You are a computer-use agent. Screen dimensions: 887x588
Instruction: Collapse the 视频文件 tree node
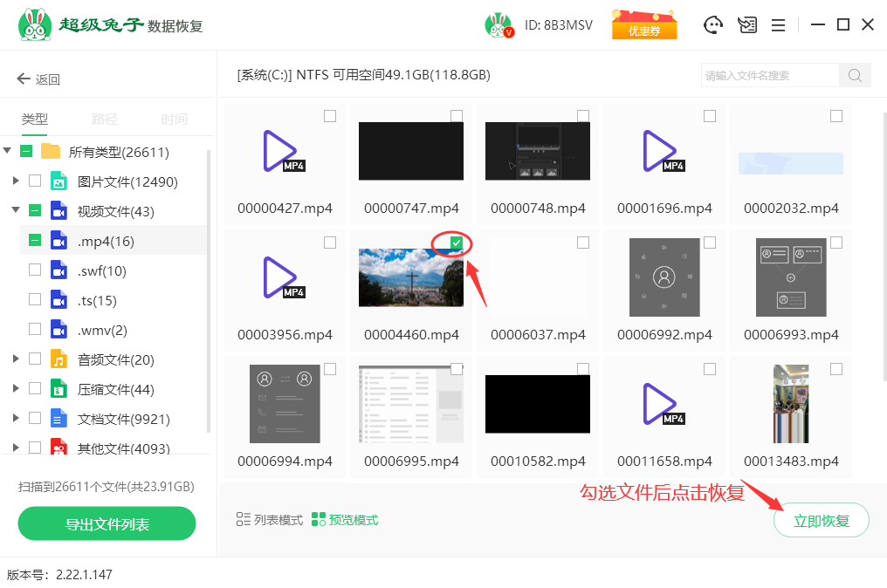pyautogui.click(x=16, y=211)
